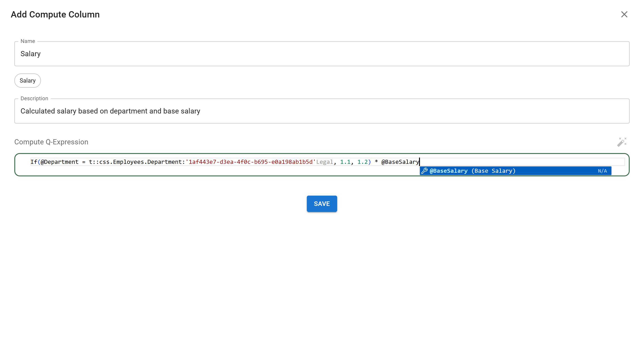Click the red GUID string in expression
This screenshot has width=644, height=346.
click(250, 162)
